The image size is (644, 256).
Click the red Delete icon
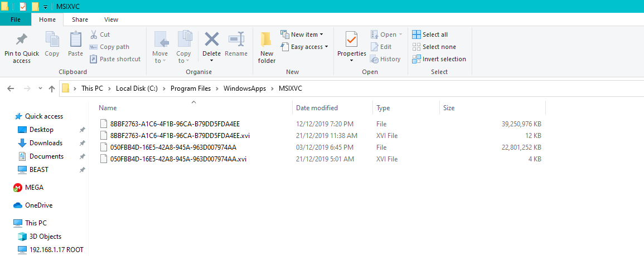[x=211, y=40]
